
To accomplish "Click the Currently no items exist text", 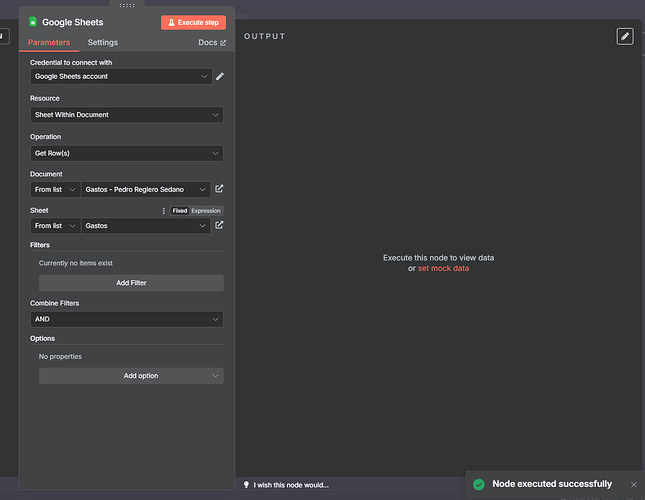I will point(76,263).
